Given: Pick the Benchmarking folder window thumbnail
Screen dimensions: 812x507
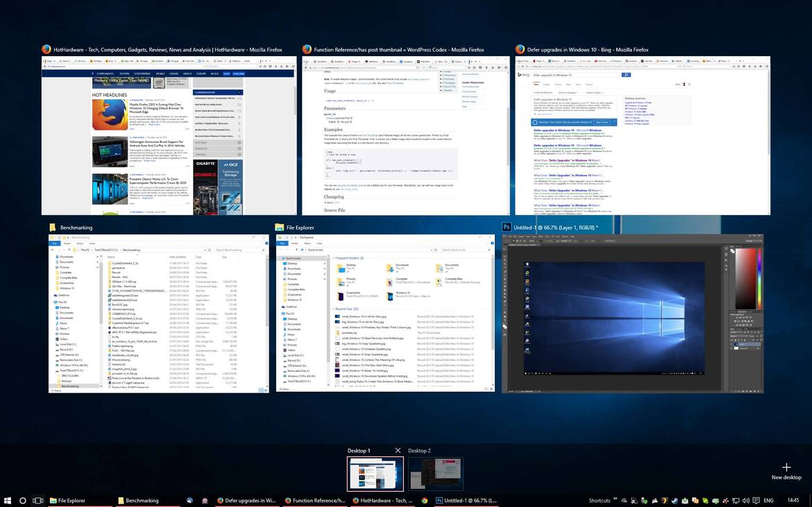Looking at the screenshot, I should 158,313.
